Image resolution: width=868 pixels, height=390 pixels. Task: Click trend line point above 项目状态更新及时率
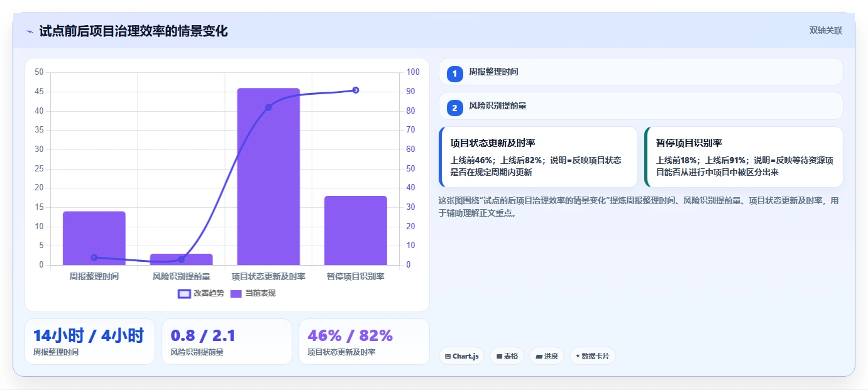pyautogui.click(x=268, y=107)
